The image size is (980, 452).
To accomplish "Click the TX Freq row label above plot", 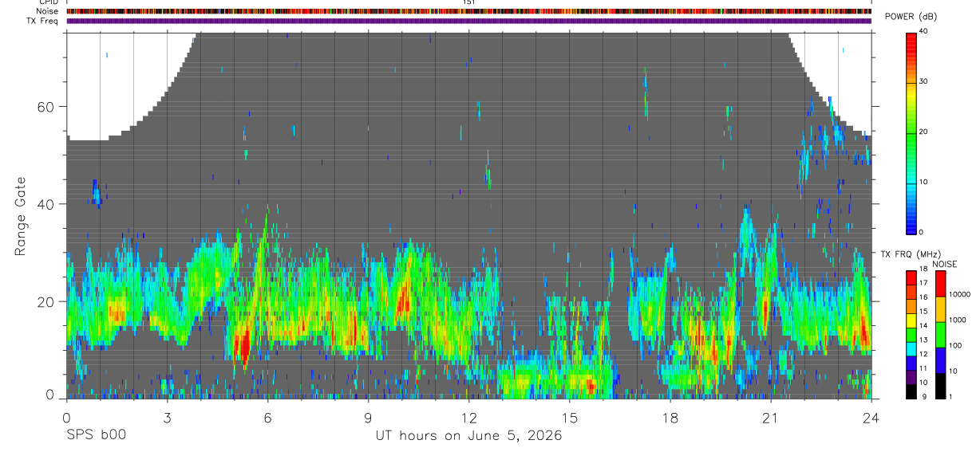I will (x=42, y=21).
